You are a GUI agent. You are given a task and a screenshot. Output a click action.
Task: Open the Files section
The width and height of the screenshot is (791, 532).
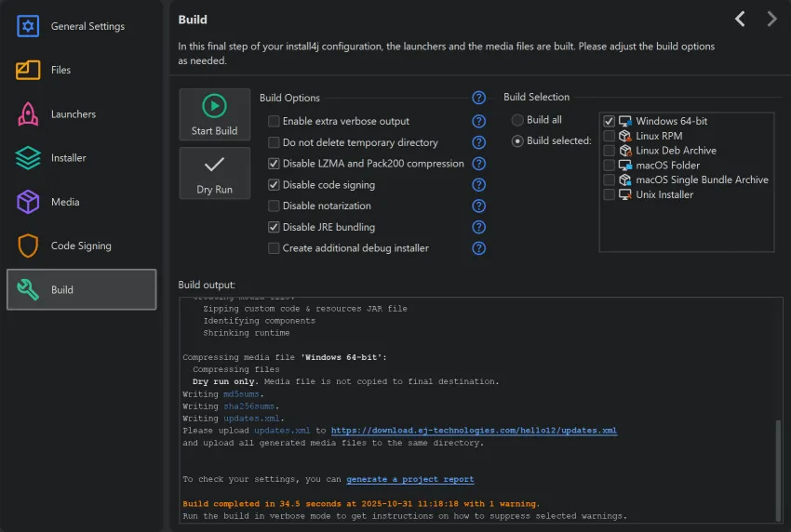coord(81,70)
